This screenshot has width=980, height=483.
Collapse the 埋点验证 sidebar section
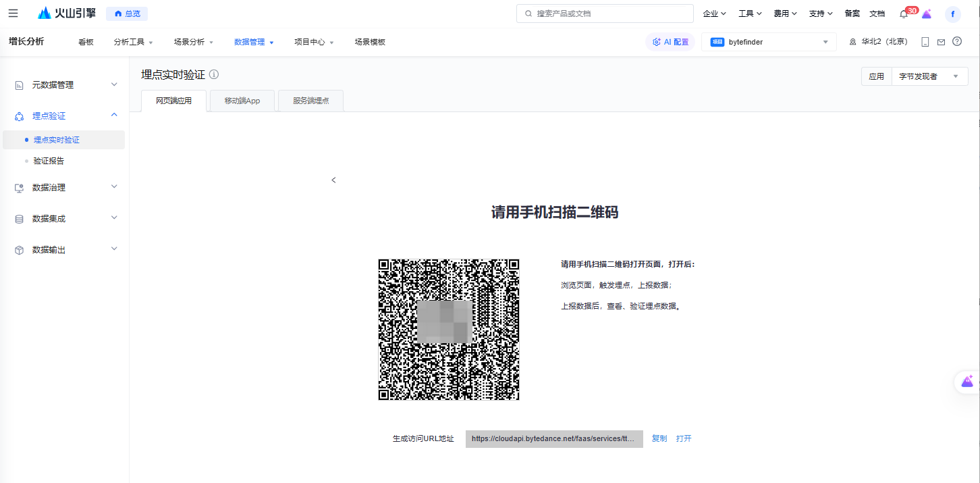[x=65, y=116]
